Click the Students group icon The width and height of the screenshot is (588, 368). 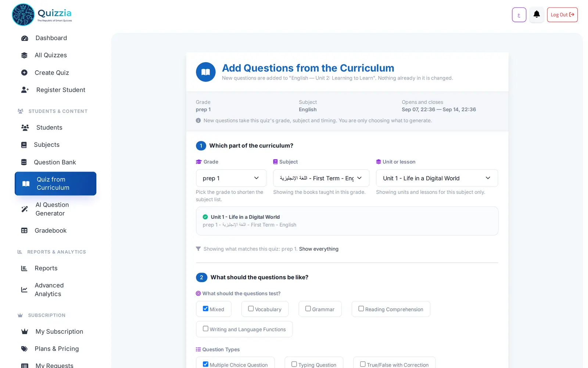(x=25, y=128)
